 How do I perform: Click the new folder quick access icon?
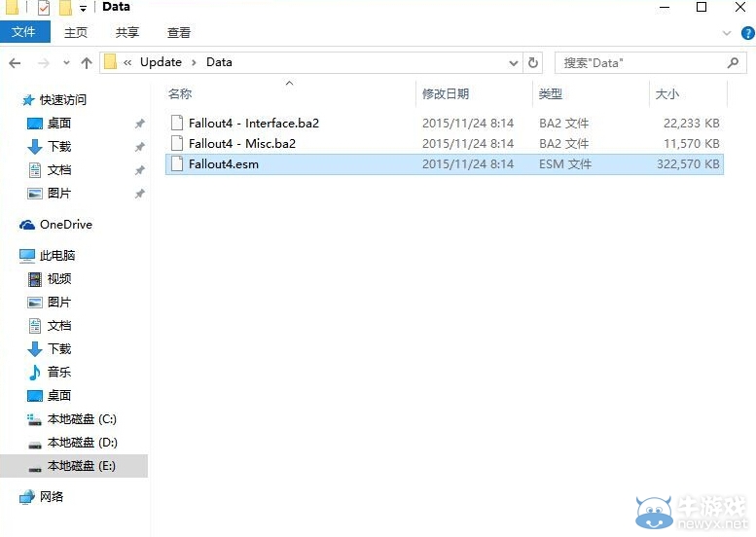65,7
